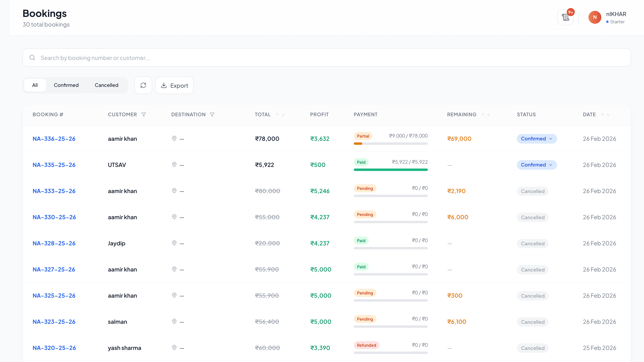Expand the Confirmed status chevron on UTSAV row

pyautogui.click(x=550, y=165)
